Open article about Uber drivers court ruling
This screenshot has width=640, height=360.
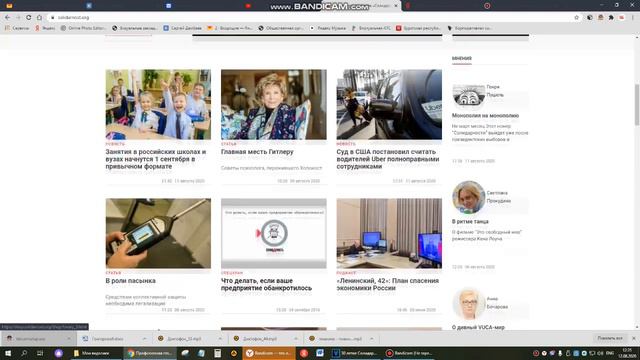click(388, 159)
